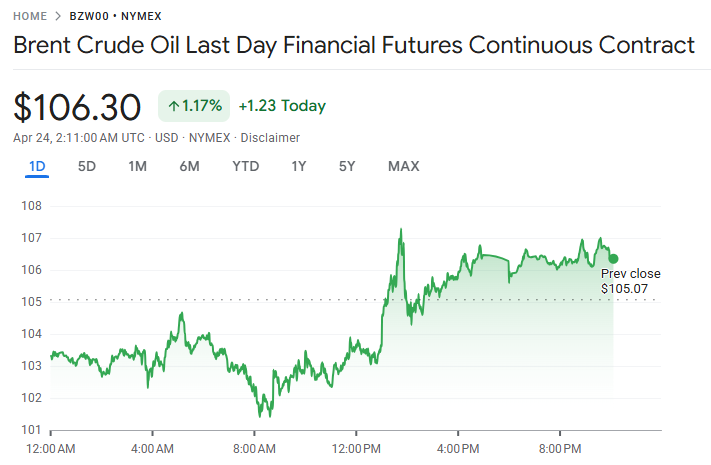Click the green up-arrow percentage change icon
The height and width of the screenshot is (465, 711).
point(173,105)
